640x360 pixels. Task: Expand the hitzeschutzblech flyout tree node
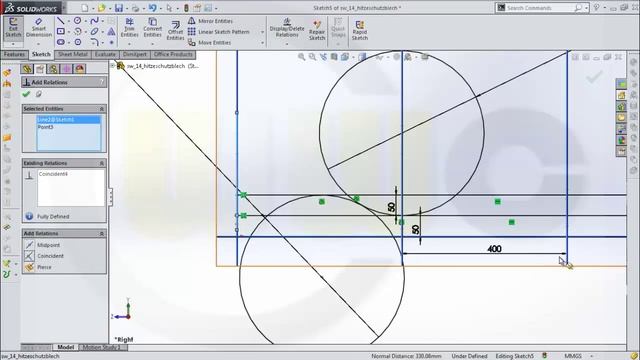tap(113, 65)
